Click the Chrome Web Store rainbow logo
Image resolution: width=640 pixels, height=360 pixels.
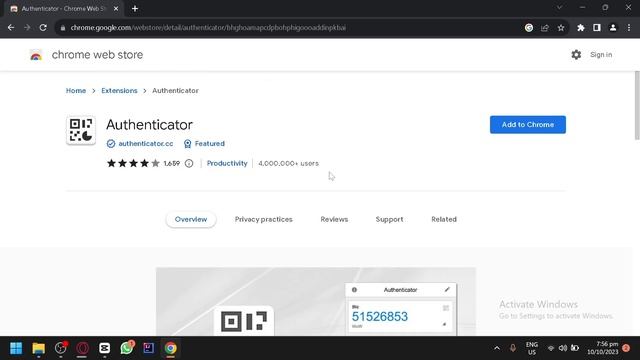[36, 55]
